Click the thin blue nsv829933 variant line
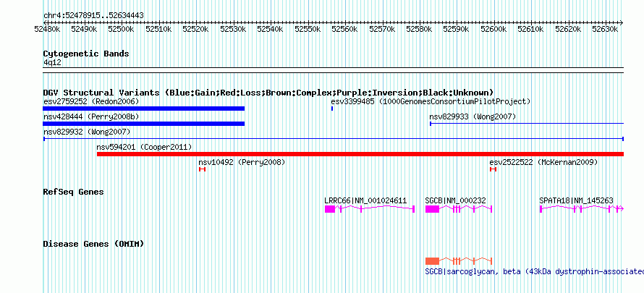Viewport: 644px width, 293px height. coord(527,124)
